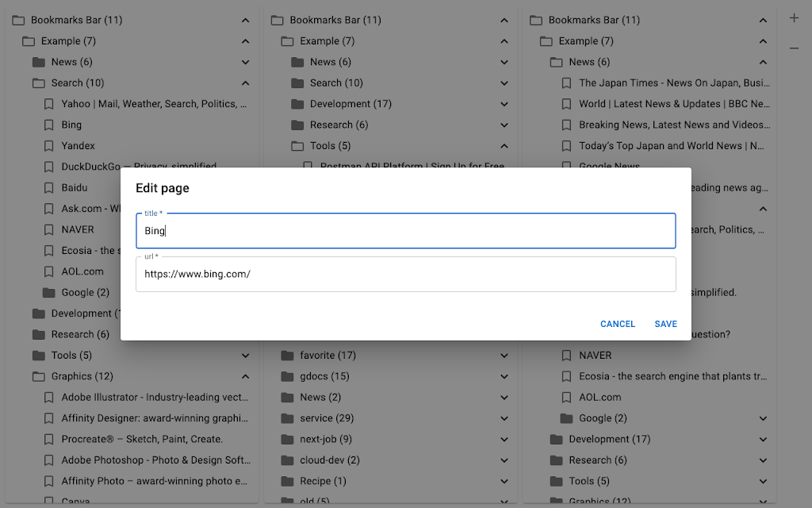Expand the gdocs (15) folder chevron

[x=504, y=376]
